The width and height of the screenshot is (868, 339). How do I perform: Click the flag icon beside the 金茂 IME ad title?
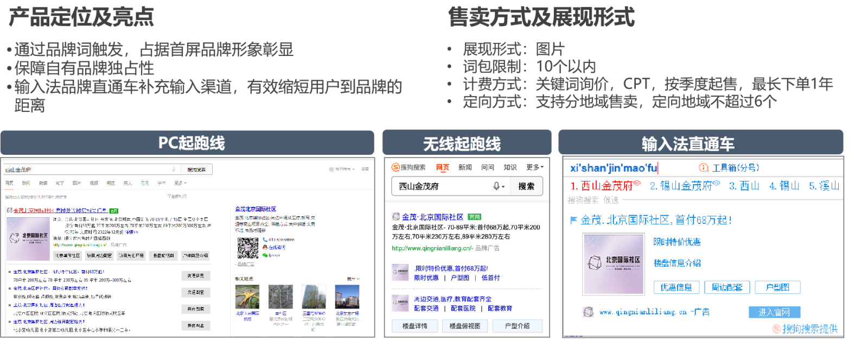[x=573, y=220]
